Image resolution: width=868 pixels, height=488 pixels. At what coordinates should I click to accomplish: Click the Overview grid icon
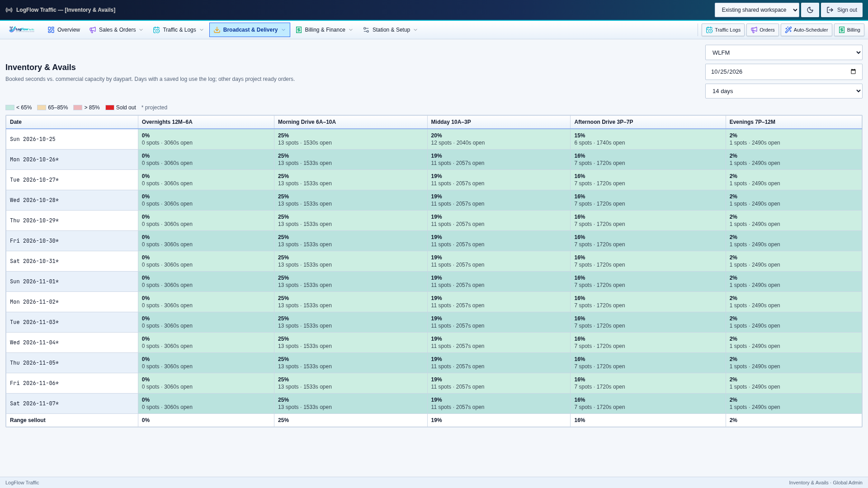point(51,30)
